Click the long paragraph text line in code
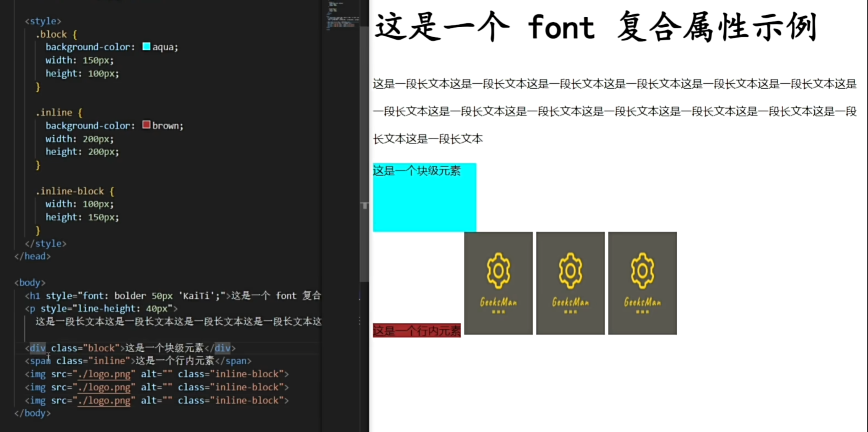Screen dimensions: 868x432 pos(178,321)
